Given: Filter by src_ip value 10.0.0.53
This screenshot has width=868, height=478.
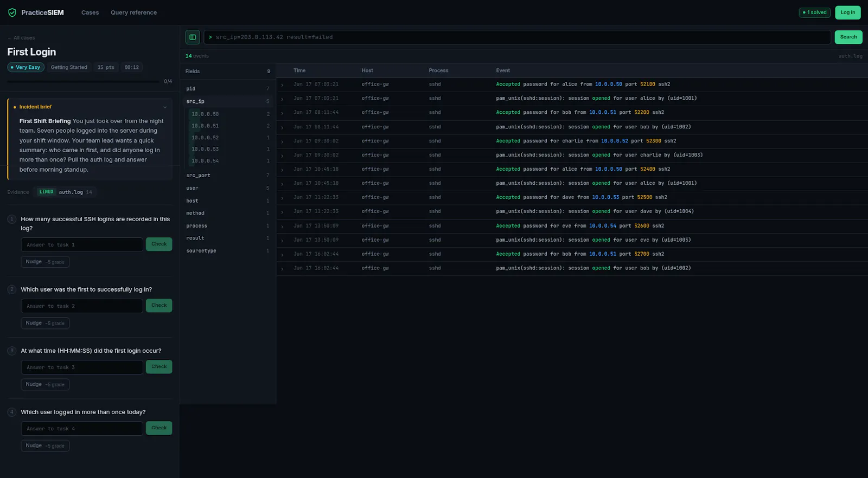Looking at the screenshot, I should (x=230, y=149).
